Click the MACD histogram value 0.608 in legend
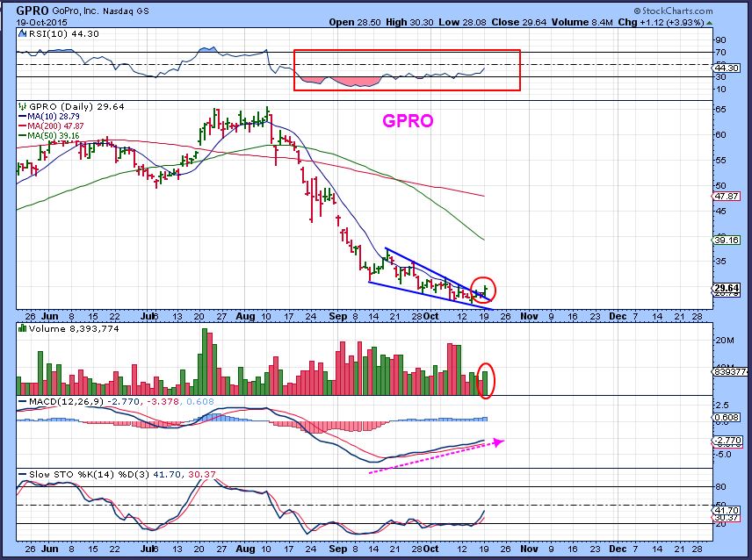 click(x=200, y=401)
